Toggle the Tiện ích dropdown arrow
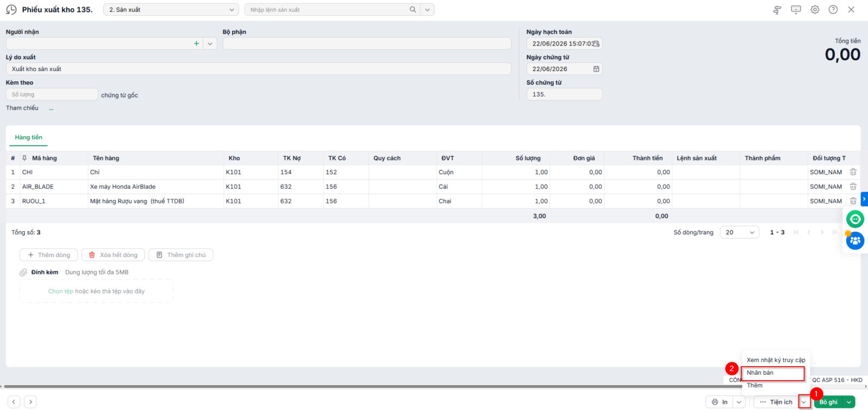 (x=804, y=402)
